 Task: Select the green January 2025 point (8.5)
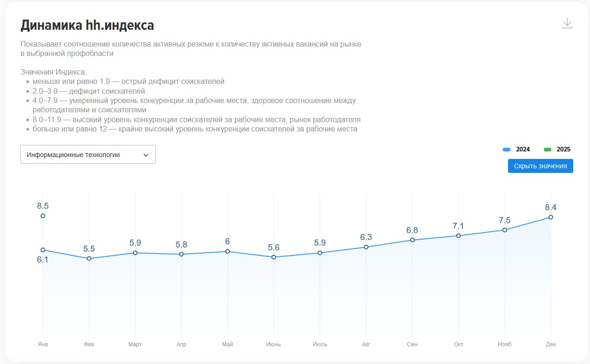43,216
